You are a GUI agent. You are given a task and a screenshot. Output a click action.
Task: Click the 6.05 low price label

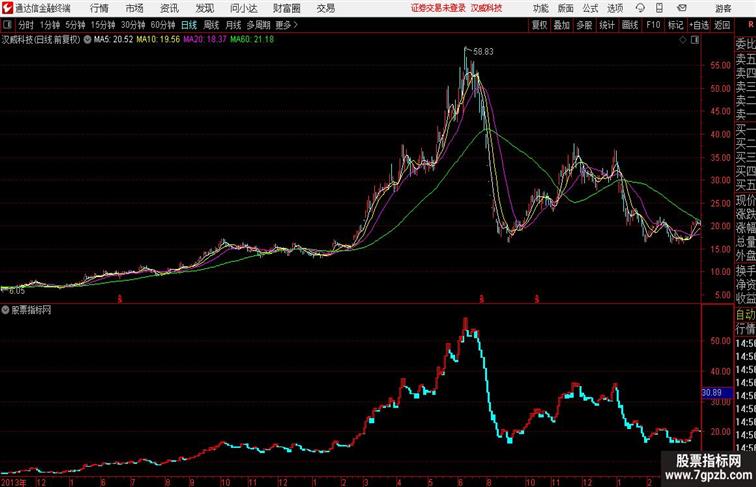coord(17,291)
